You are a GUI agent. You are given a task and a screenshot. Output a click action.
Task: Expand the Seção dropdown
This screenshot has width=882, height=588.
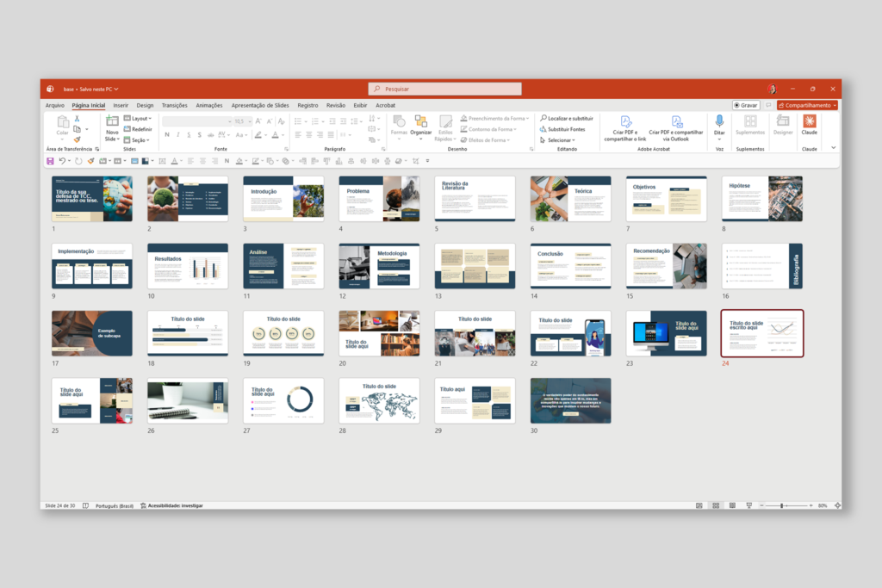[137, 140]
